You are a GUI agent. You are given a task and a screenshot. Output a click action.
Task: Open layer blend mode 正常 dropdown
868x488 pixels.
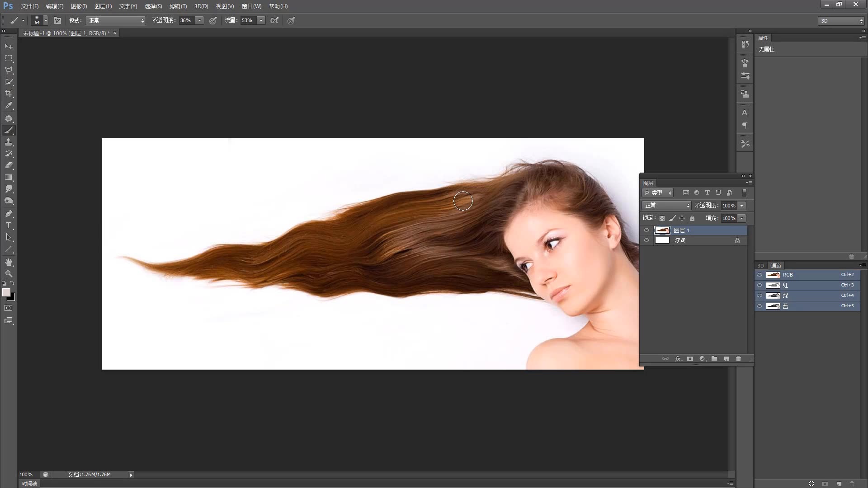coord(666,206)
